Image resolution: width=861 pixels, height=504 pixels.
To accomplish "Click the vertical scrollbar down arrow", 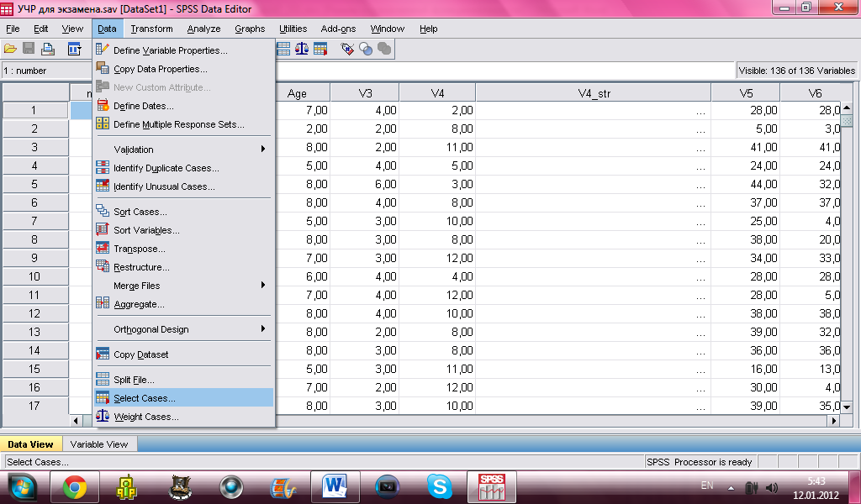I will [x=847, y=407].
